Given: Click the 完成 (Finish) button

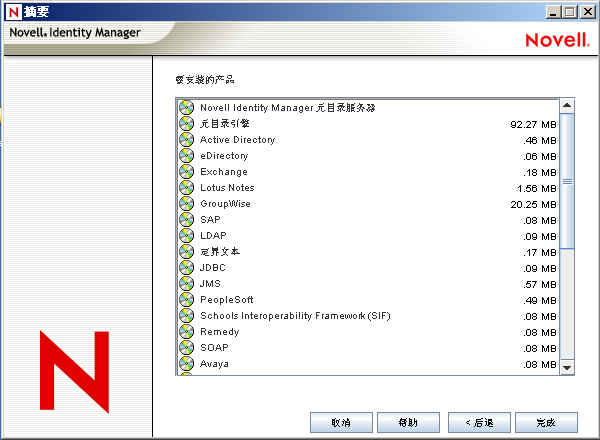Looking at the screenshot, I should point(546,422).
